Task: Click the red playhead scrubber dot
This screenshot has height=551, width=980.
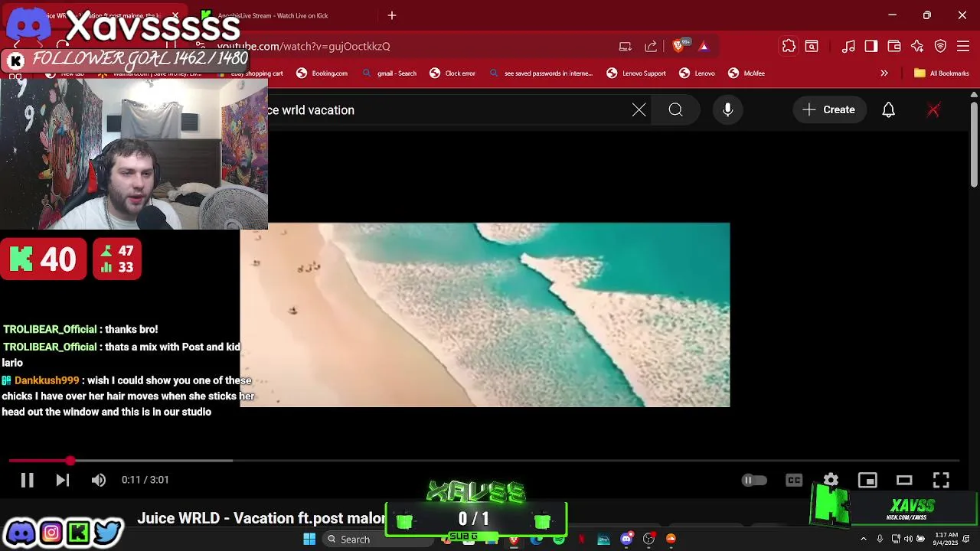Action: [x=70, y=461]
